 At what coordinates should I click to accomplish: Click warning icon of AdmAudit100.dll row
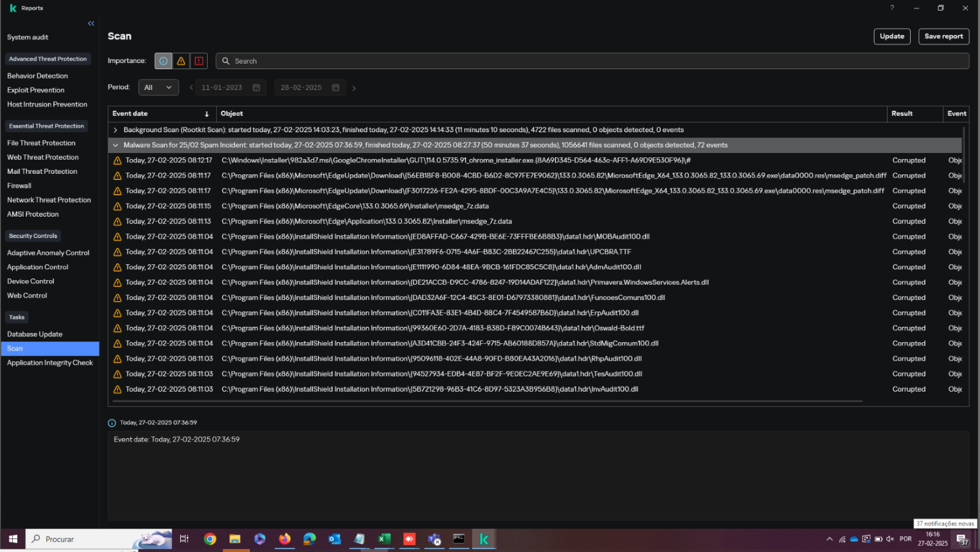coord(118,267)
